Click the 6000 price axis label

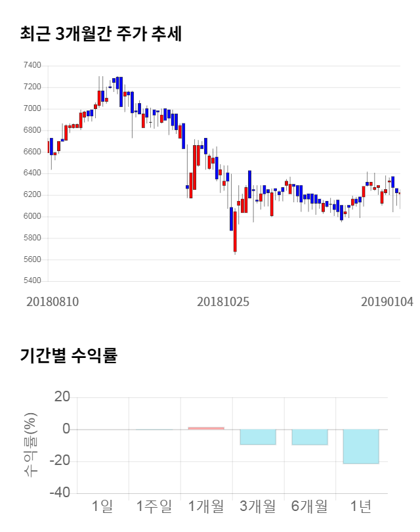[31, 217]
